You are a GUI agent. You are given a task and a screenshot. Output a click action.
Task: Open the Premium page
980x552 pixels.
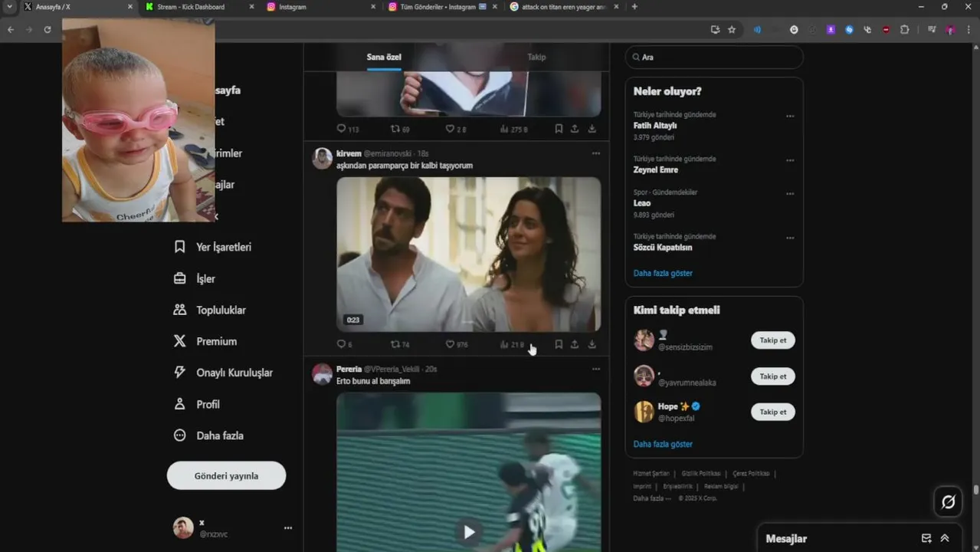point(205,341)
